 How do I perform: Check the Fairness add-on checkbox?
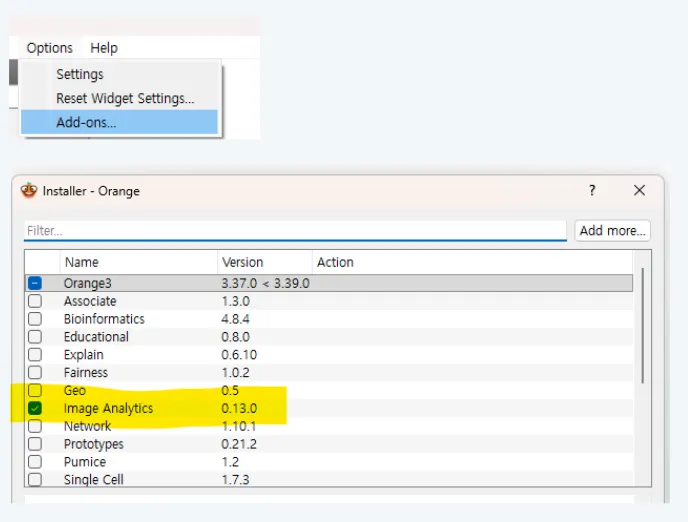35,373
